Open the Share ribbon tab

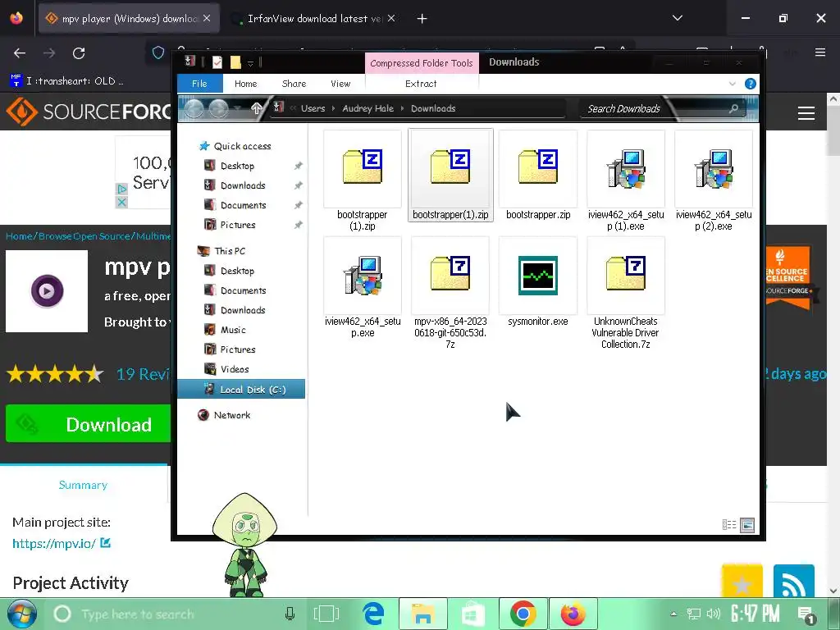[294, 84]
